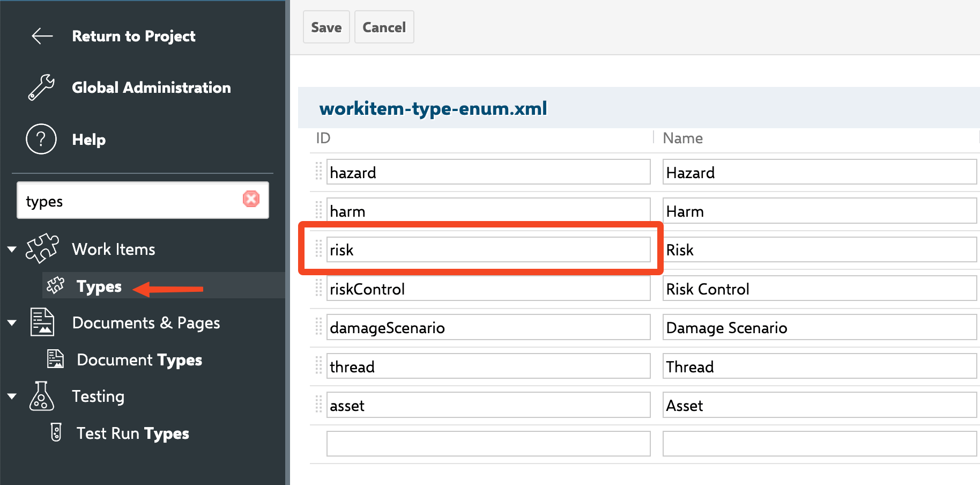Open the Help menu item
Image resolution: width=980 pixels, height=485 pixels.
(89, 139)
